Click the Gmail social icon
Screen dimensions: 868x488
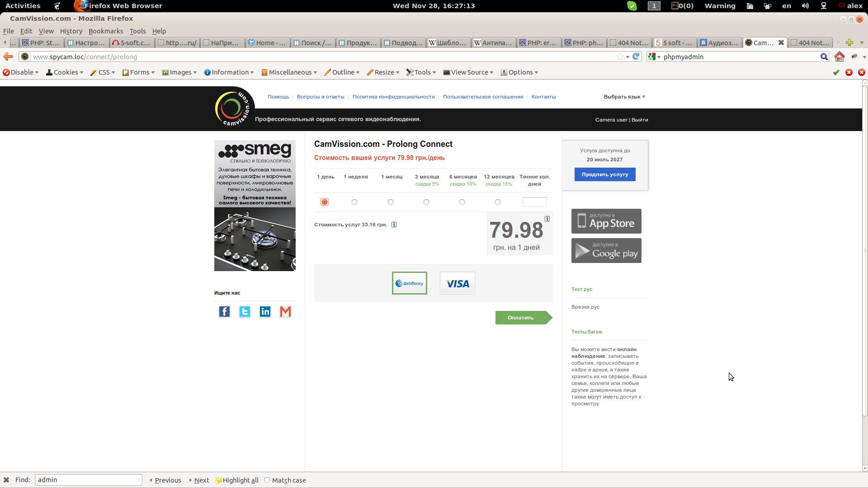click(x=285, y=312)
